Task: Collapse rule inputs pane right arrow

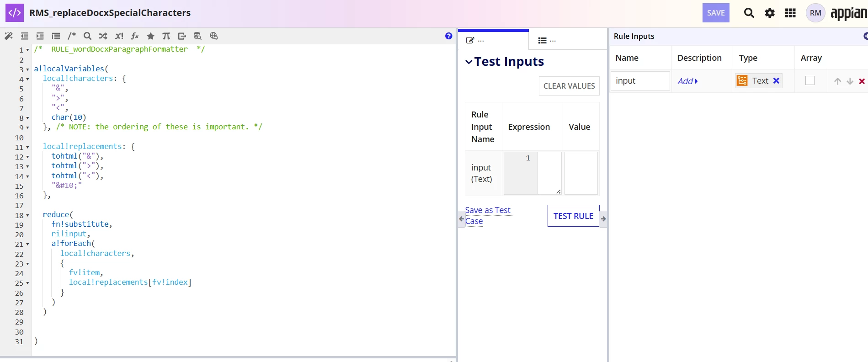Action: (x=603, y=219)
